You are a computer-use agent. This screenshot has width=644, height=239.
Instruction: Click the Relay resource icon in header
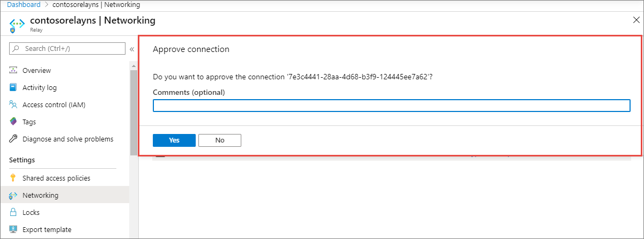[19, 25]
